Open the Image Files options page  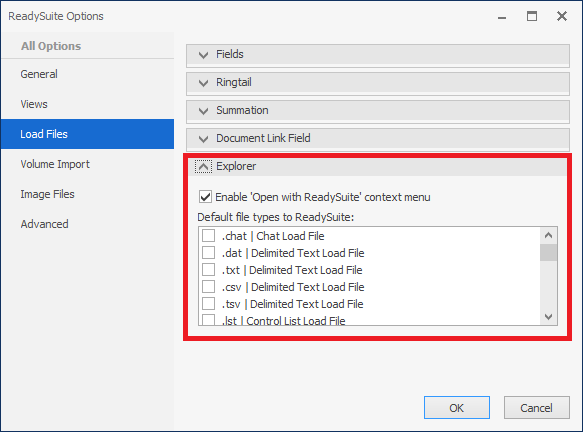tap(87, 194)
